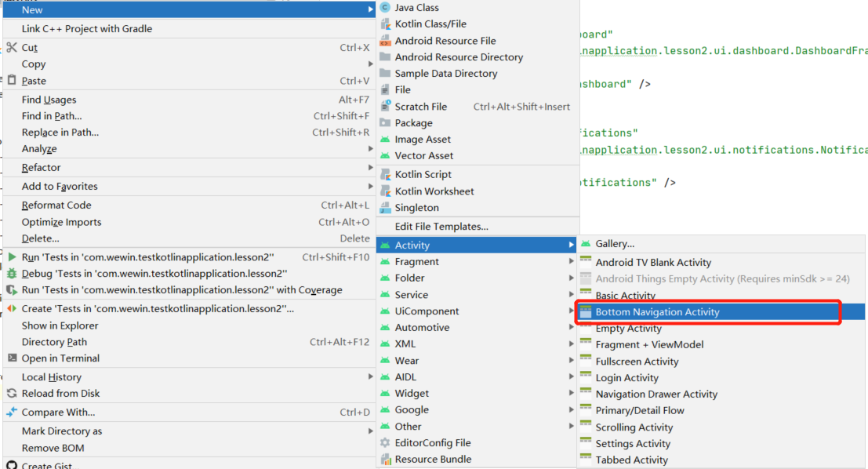868x469 pixels.
Task: Expand the Google submenu arrow
Action: point(571,409)
